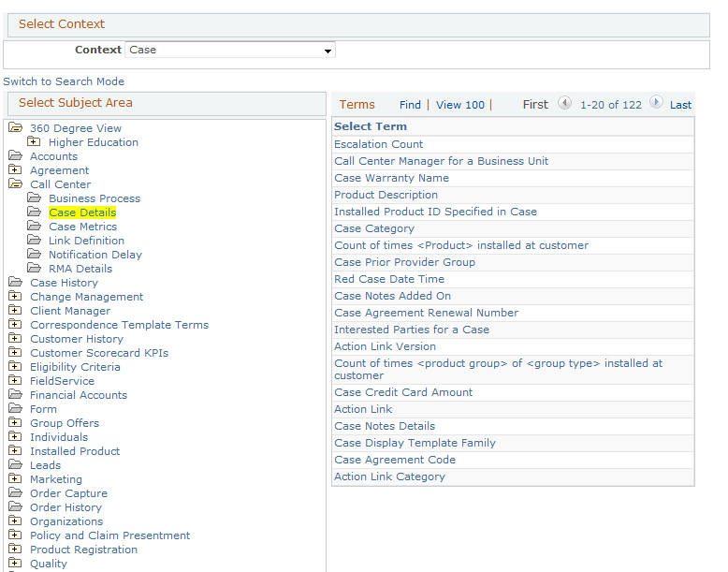
Task: Open the Context dropdown showing Case
Action: pos(230,50)
